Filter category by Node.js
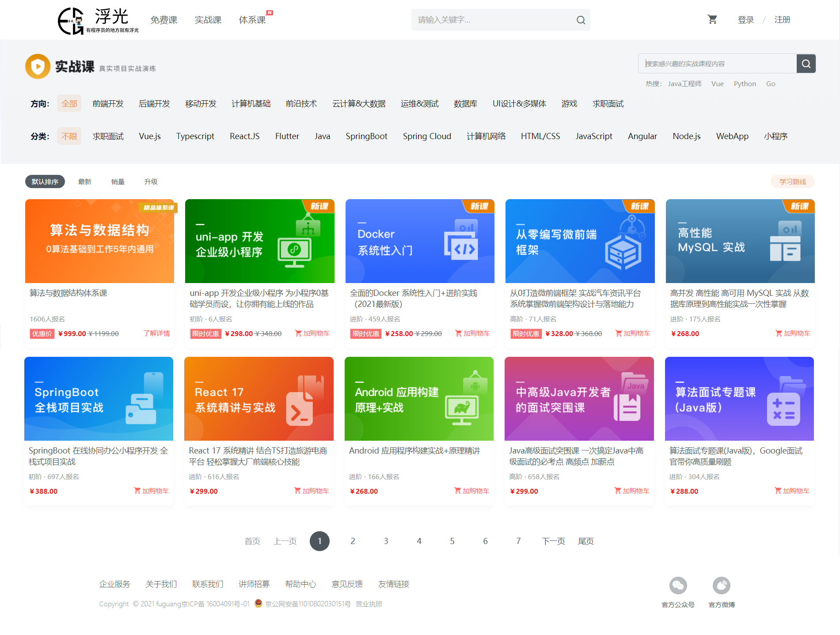The width and height of the screenshot is (840, 635). (686, 136)
